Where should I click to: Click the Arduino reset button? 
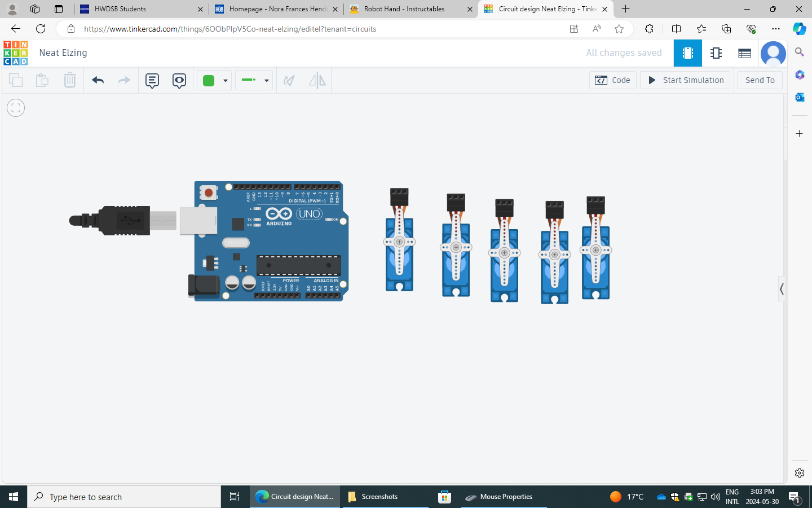[209, 193]
